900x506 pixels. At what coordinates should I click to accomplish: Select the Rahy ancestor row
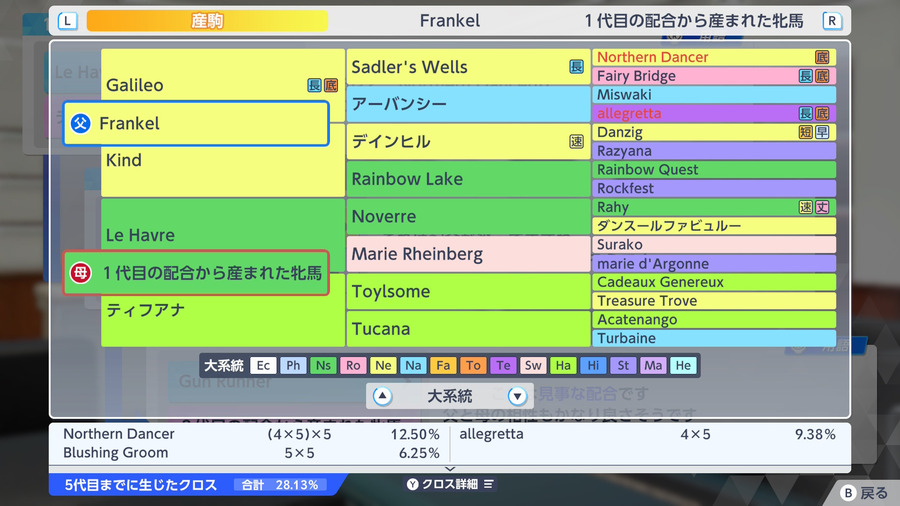pyautogui.click(x=714, y=207)
